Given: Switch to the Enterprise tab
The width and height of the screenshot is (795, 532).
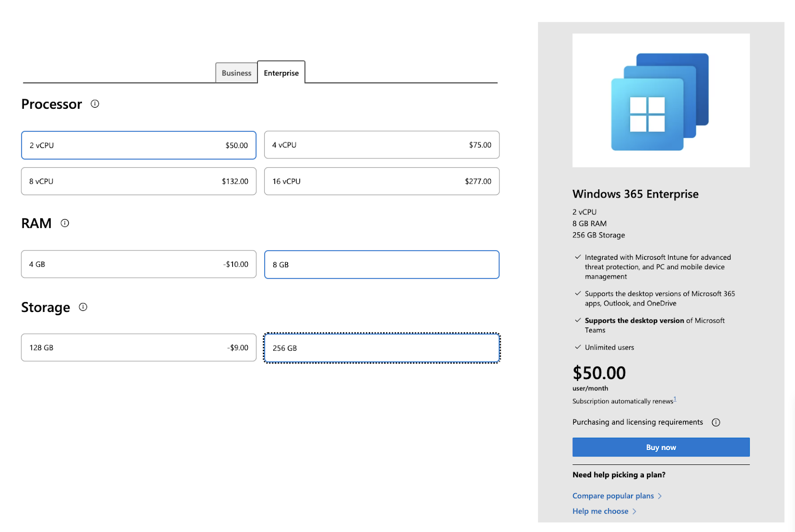Looking at the screenshot, I should tap(281, 73).
